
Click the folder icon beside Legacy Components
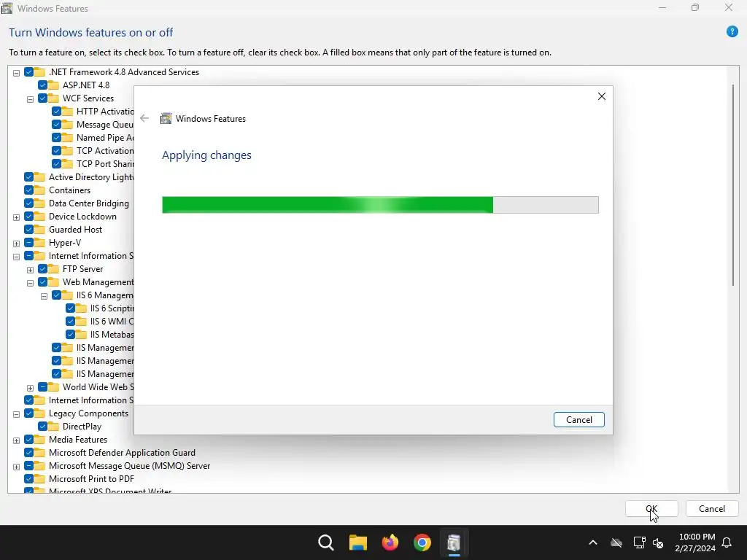[x=39, y=413]
